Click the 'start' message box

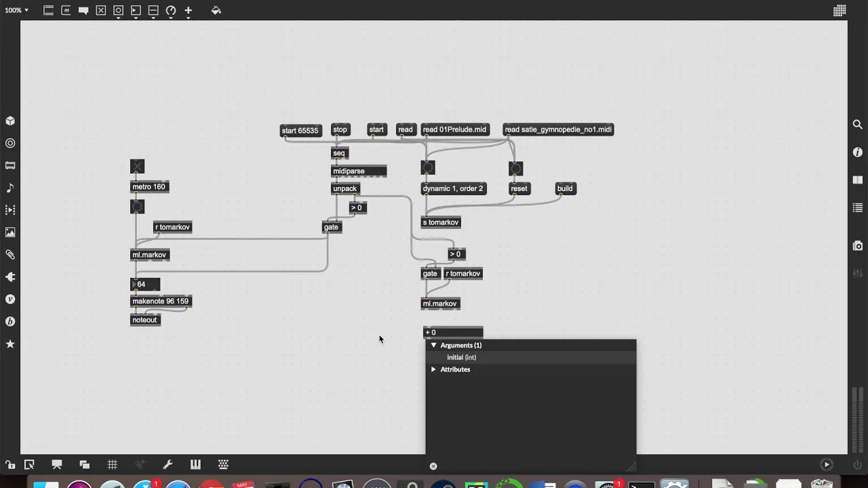(376, 129)
